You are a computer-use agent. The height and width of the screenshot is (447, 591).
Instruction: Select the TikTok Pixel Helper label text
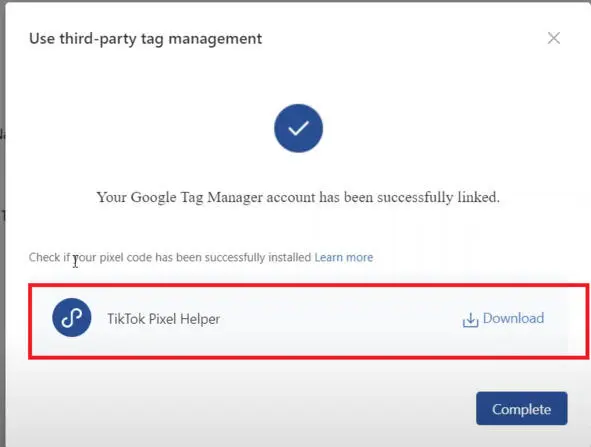(x=164, y=319)
